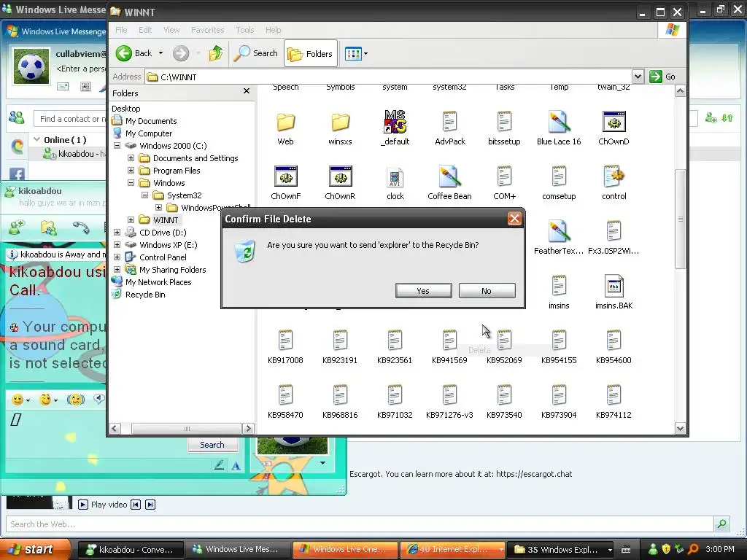Screen dimensions: 747x560
Task: Select the KB971276-v3 file icon
Action: 449,395
